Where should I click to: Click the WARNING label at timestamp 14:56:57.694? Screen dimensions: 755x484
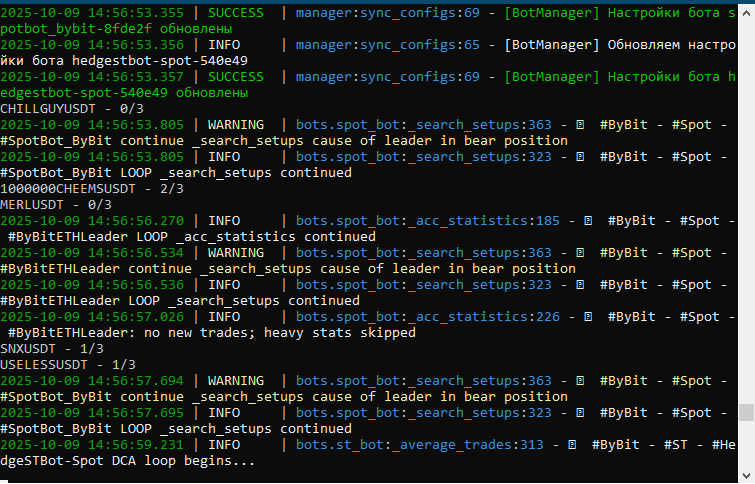click(237, 380)
